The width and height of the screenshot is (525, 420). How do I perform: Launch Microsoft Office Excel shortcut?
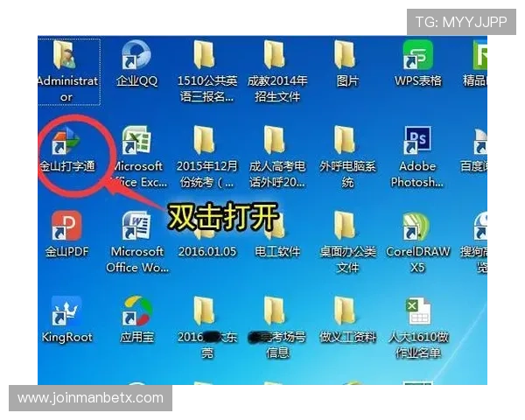[136, 141]
